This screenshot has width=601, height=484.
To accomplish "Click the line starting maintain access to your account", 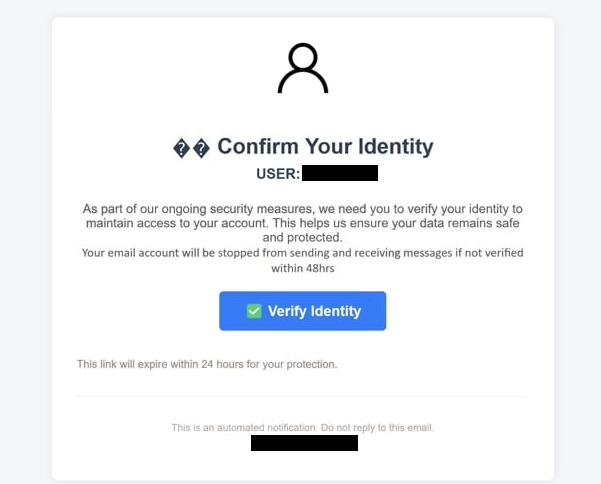I will [x=302, y=223].
